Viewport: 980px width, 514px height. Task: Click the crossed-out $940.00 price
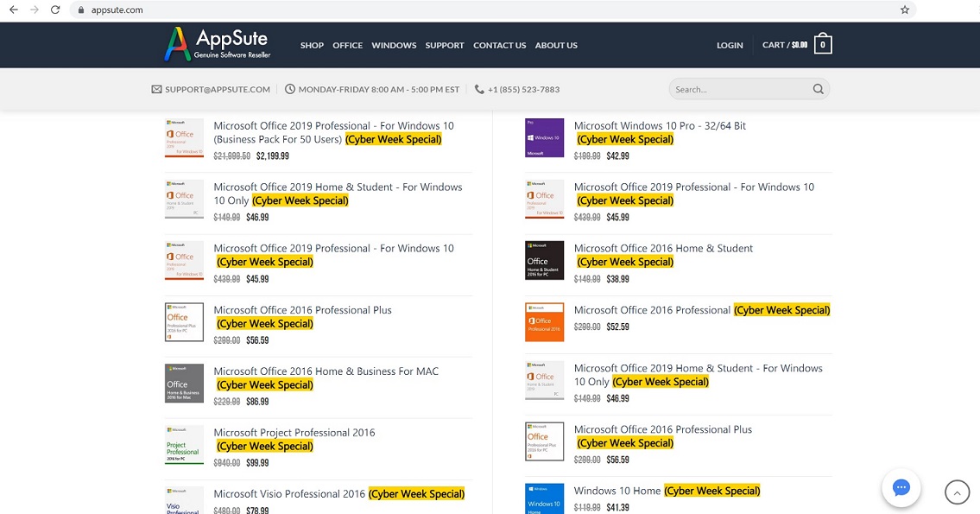point(227,463)
